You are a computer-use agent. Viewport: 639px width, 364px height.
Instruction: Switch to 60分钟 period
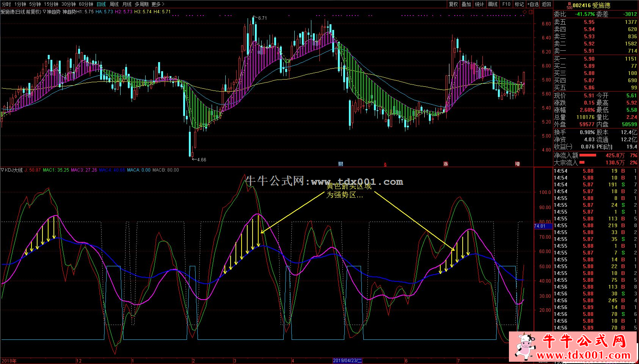86,4
